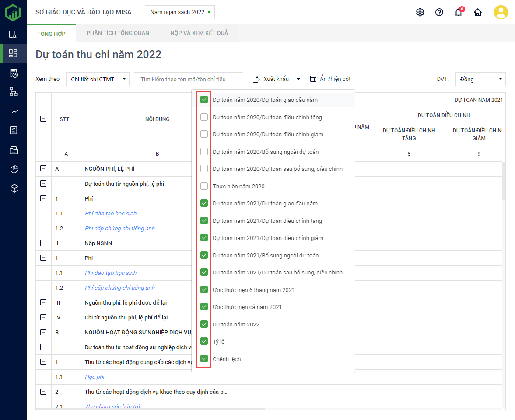Uncheck Dự toán năm 2020/Dự toán giao đầu năm
The image size is (515, 420).
click(x=204, y=100)
